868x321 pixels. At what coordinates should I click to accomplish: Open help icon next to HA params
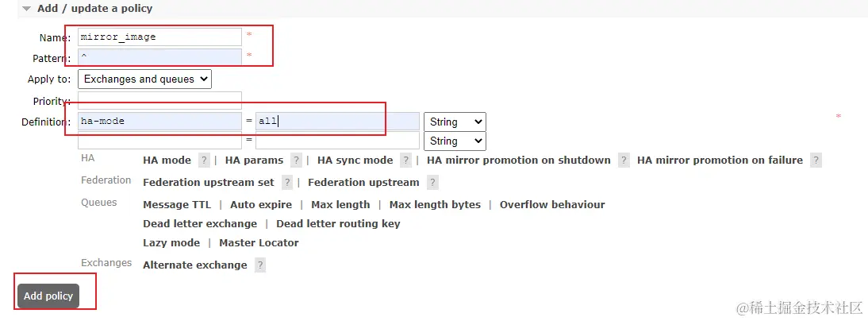point(296,160)
